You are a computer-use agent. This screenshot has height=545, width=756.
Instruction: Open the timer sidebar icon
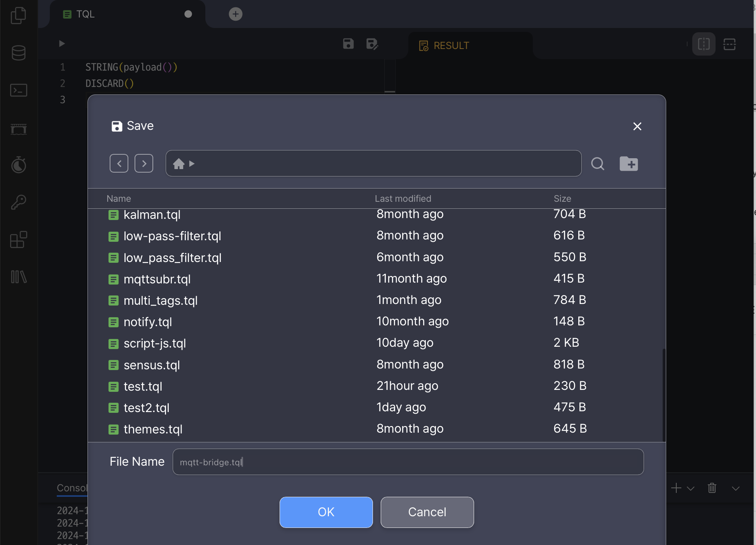coord(18,165)
